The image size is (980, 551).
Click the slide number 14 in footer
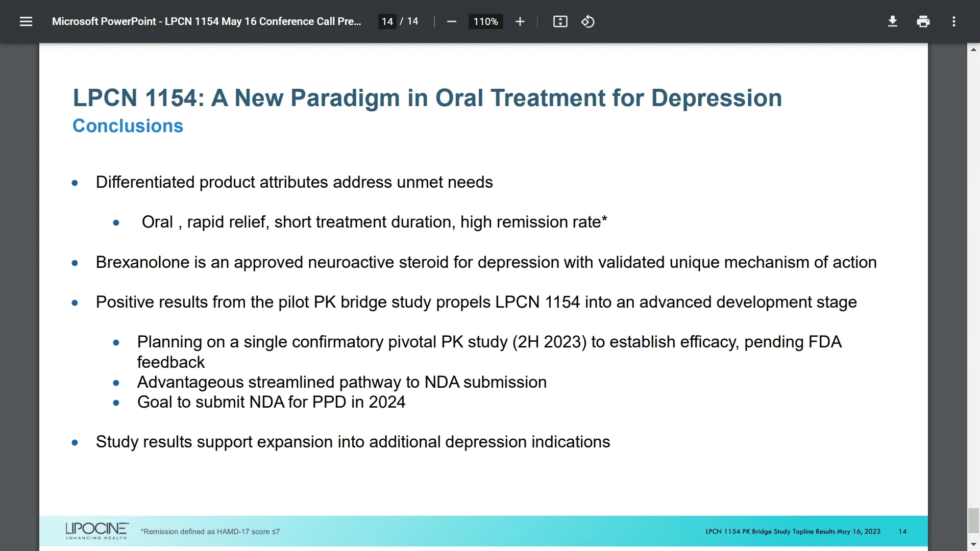[x=902, y=532]
